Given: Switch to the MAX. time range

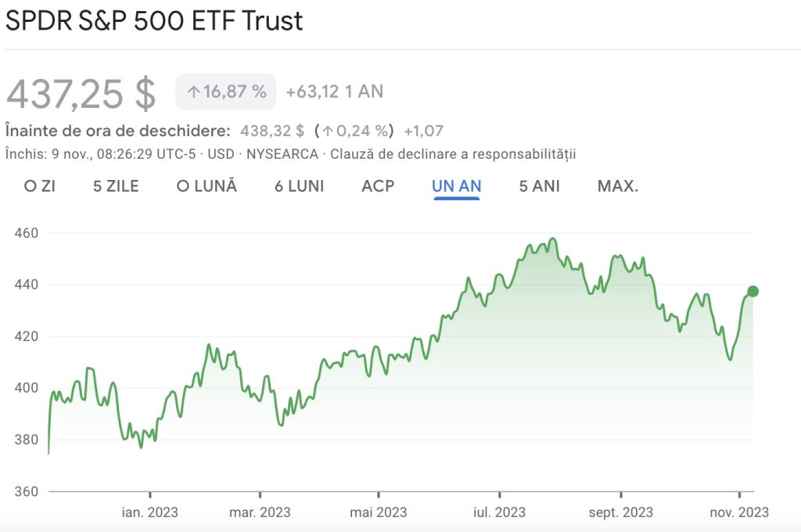Looking at the screenshot, I should 617,186.
